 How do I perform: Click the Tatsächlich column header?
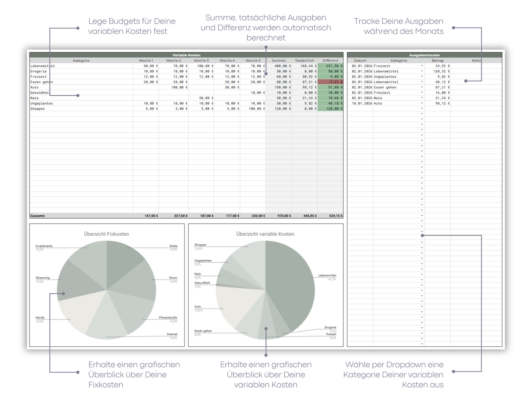tap(304, 60)
